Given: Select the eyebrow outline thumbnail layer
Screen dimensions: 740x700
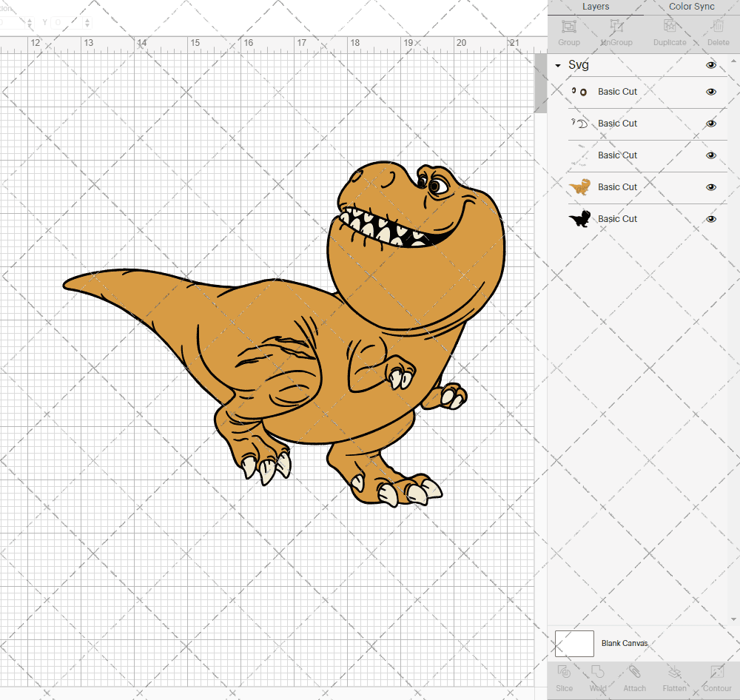Looking at the screenshot, I should tap(579, 123).
